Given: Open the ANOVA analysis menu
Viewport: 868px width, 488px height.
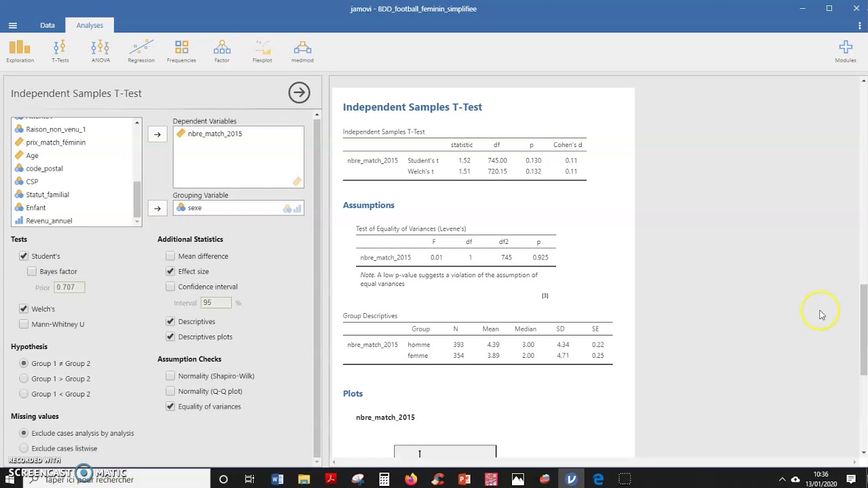Looking at the screenshot, I should click(100, 51).
